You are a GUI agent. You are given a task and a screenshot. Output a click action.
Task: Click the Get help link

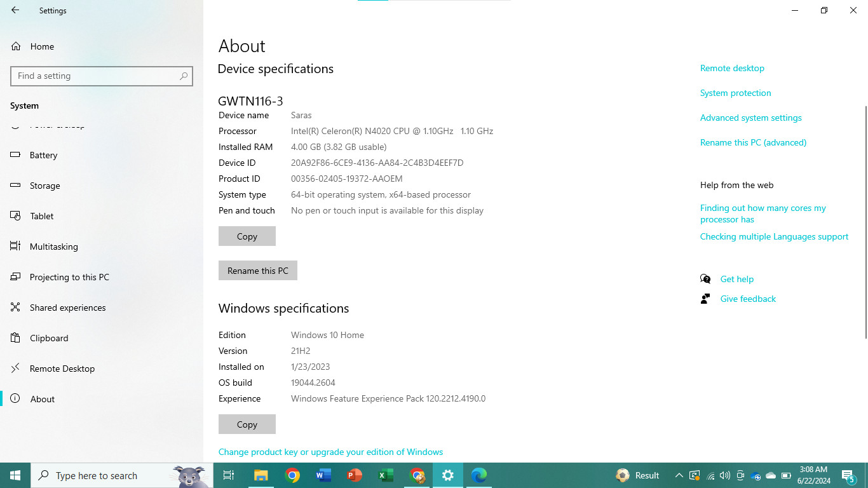(736, 279)
